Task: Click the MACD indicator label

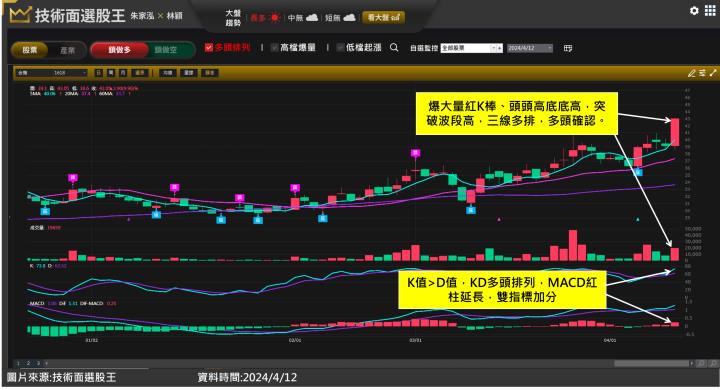Action: pos(37,304)
